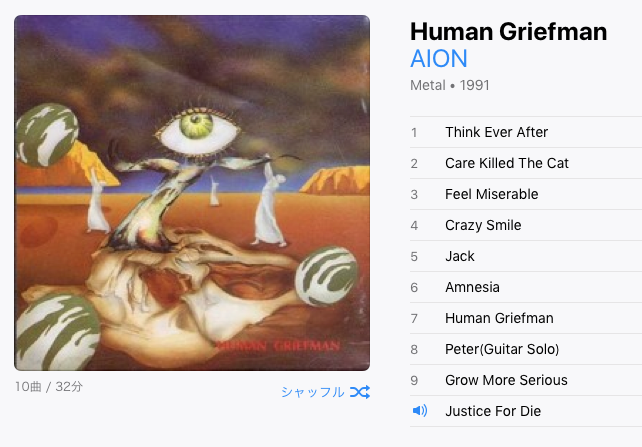The image size is (642, 447).
Task: Select the Peter(Guitar Solo) track
Action: point(526,349)
